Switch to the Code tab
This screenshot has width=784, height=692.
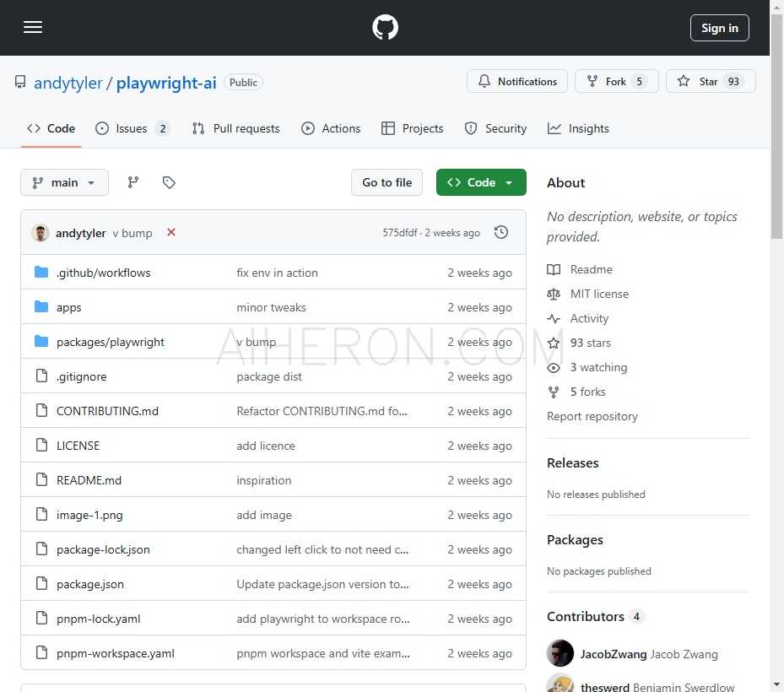pos(51,128)
